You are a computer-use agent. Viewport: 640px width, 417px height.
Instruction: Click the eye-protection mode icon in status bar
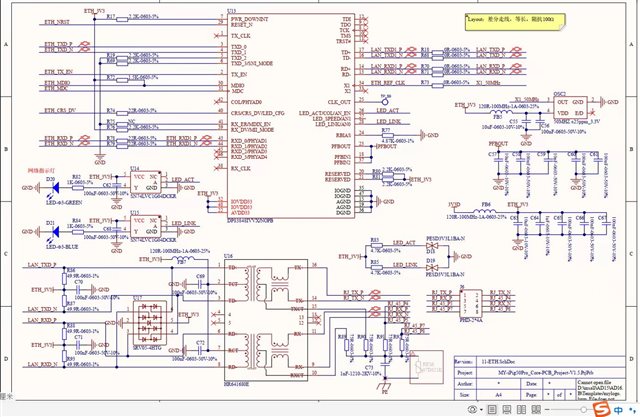tap(473, 409)
